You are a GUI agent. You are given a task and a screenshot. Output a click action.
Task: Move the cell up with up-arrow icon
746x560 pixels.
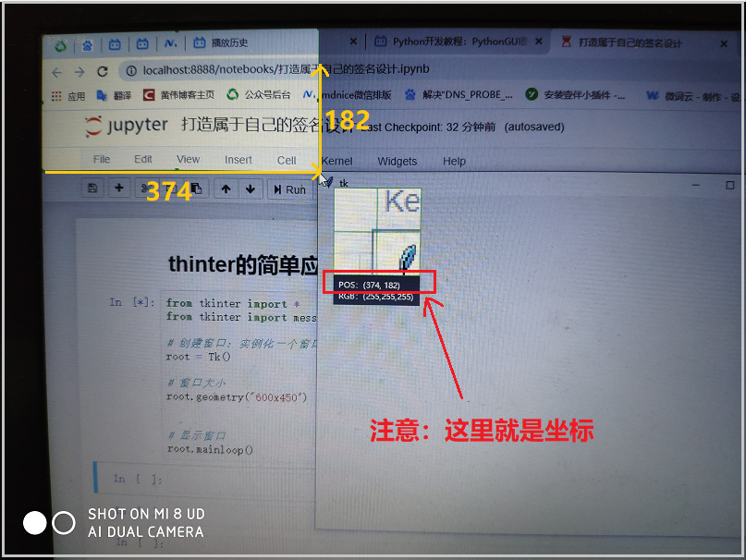pos(226,189)
